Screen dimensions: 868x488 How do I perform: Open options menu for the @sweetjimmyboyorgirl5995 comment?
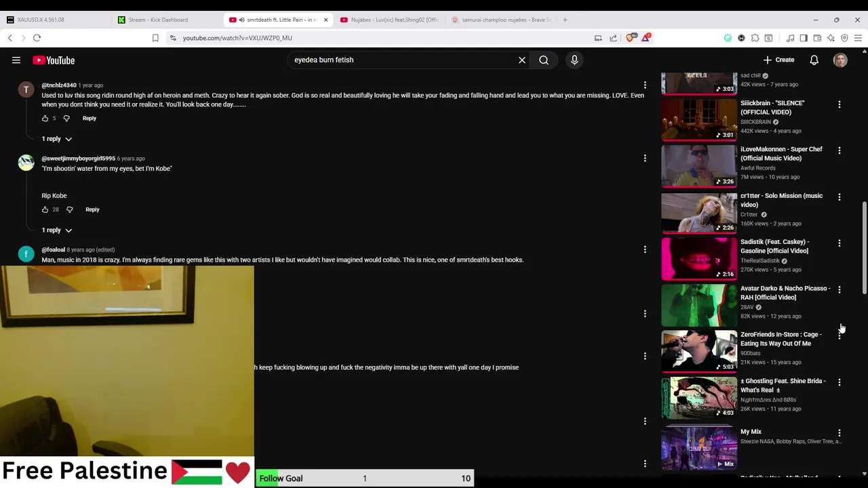click(x=645, y=159)
